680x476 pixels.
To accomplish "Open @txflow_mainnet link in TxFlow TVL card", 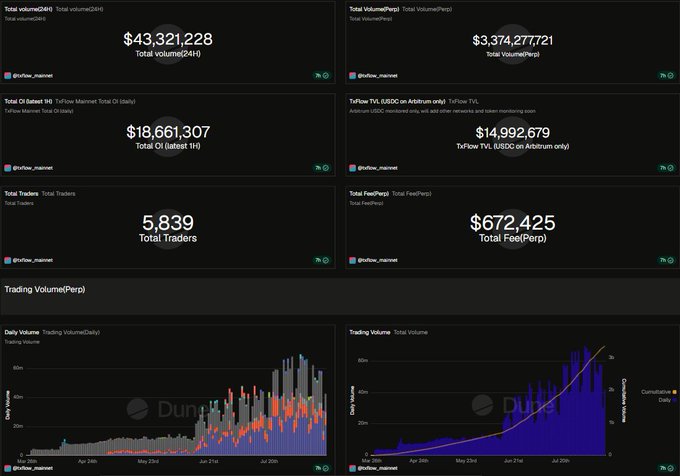I will pyautogui.click(x=378, y=168).
